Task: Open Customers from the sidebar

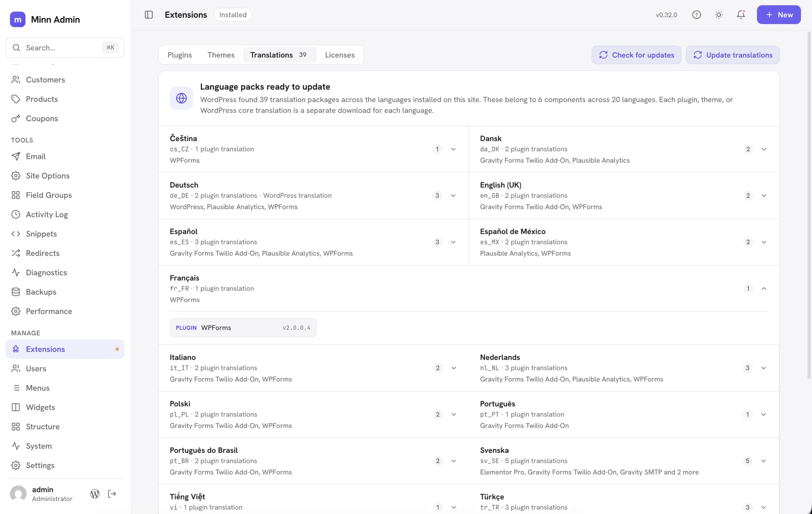Action: tap(65, 80)
